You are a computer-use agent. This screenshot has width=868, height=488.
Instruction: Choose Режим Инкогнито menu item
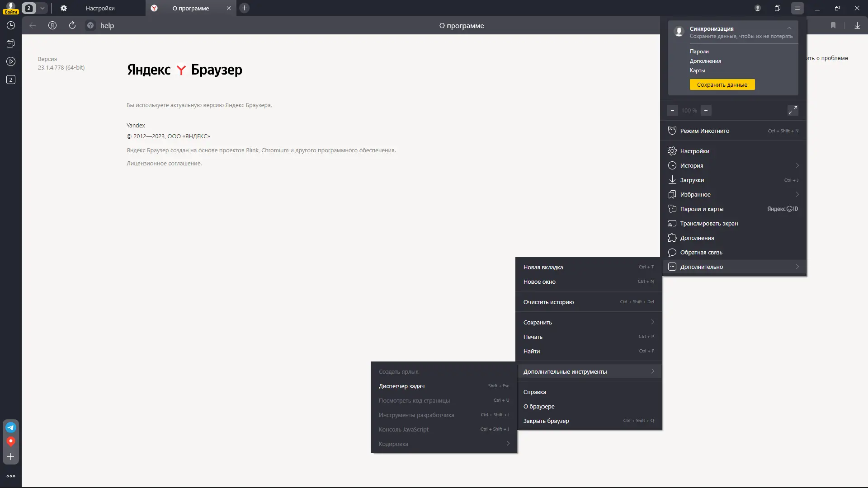coord(704,131)
